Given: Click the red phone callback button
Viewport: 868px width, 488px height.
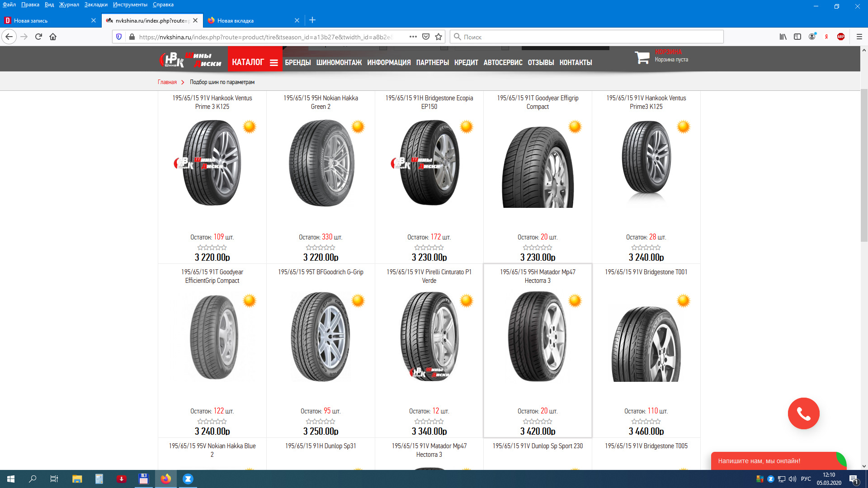Looking at the screenshot, I should pyautogui.click(x=804, y=413).
